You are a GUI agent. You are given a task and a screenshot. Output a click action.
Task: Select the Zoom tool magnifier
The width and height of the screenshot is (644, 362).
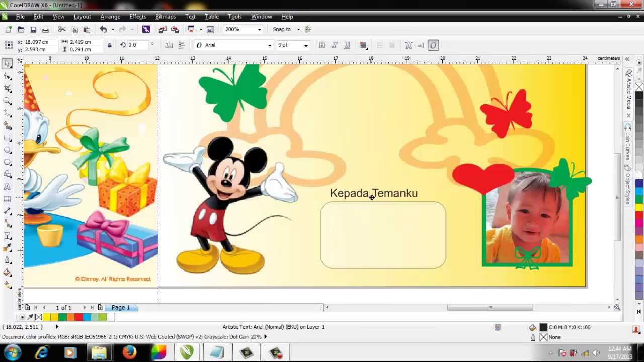pyautogui.click(x=7, y=101)
